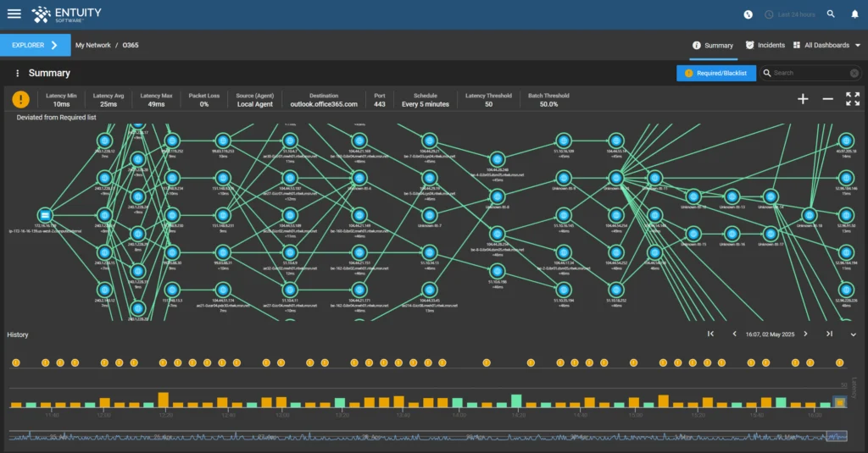
Task: Click the Latency Avg 25ms value
Action: [108, 104]
